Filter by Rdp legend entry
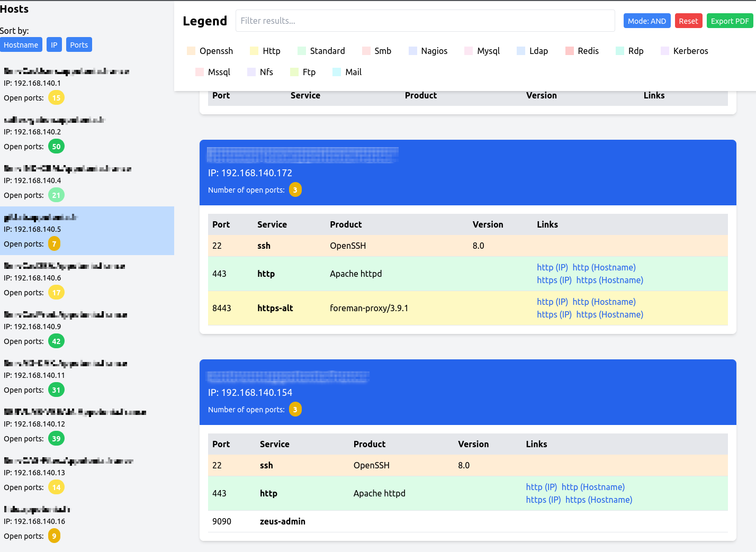Viewport: 756px width, 552px height. coord(629,51)
